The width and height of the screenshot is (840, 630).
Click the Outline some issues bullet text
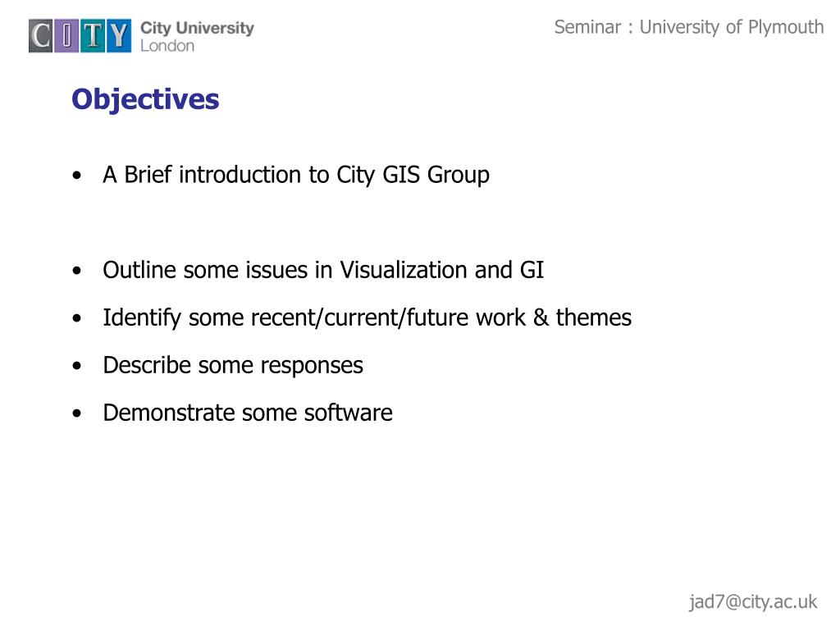pos(323,270)
